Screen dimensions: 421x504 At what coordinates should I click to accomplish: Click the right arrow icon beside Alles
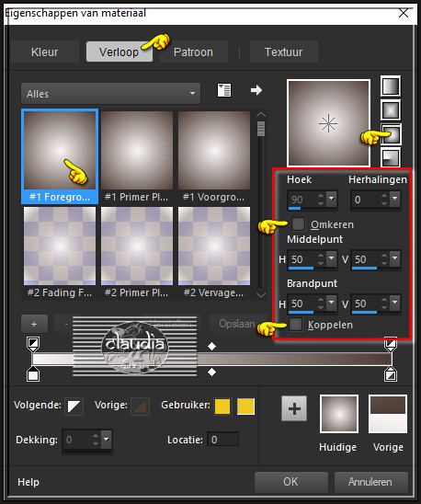(x=256, y=90)
